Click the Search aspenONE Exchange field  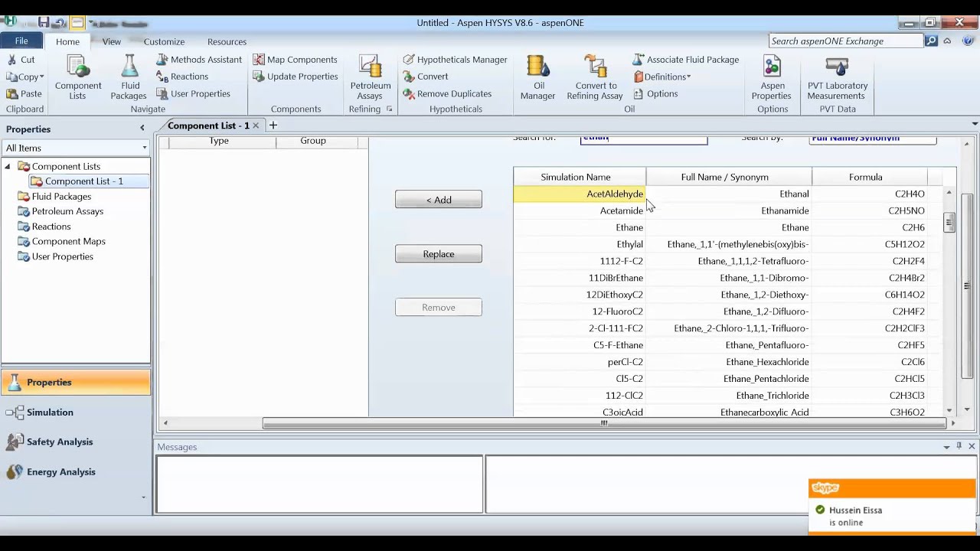[846, 41]
